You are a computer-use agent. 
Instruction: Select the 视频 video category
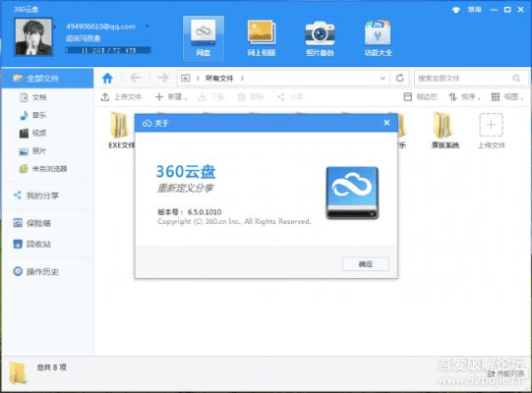coord(32,133)
